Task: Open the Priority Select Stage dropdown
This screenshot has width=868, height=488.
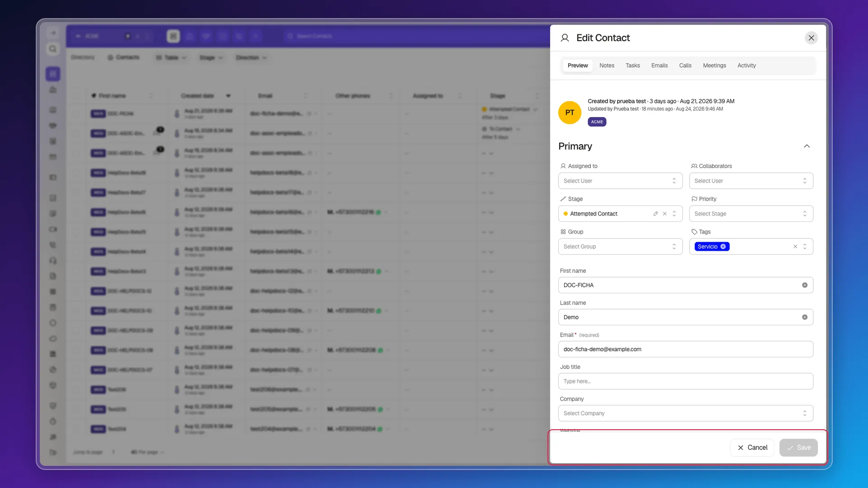Action: 751,214
